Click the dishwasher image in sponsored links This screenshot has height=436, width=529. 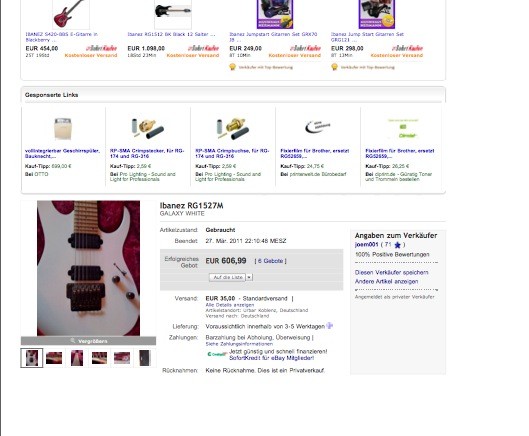pos(63,128)
